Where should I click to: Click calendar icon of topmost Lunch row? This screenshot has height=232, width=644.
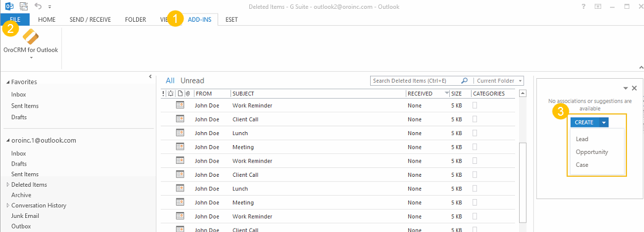[180, 133]
